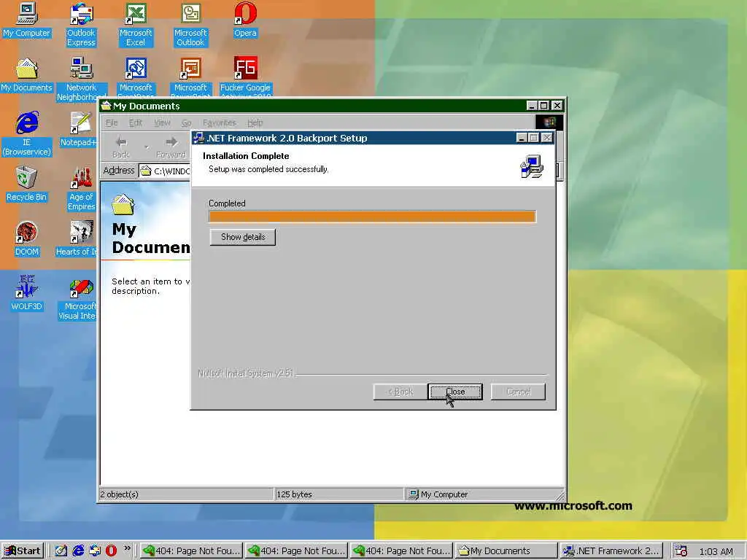Viewport: 747px width, 560px height.
Task: Open the Start menu
Action: pyautogui.click(x=23, y=551)
